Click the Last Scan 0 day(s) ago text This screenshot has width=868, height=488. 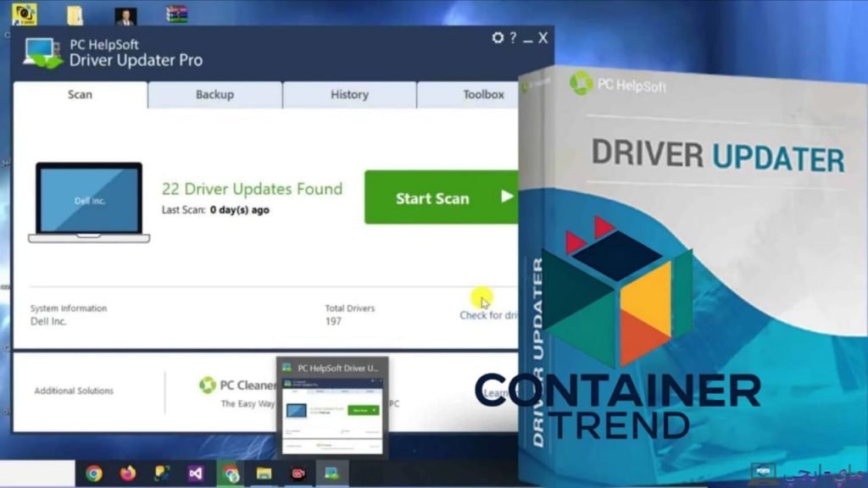coord(215,210)
